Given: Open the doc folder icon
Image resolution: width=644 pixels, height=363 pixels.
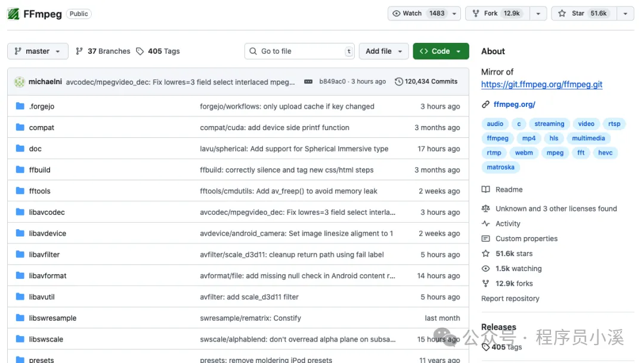Looking at the screenshot, I should tap(20, 149).
